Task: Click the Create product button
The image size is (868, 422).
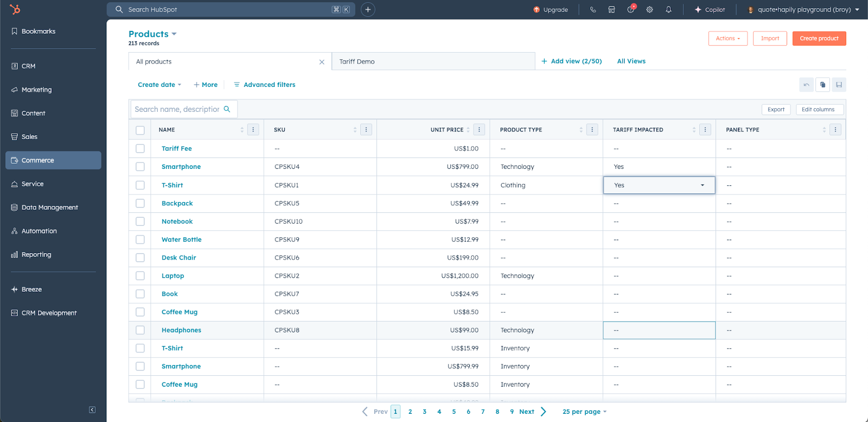Action: coord(819,39)
